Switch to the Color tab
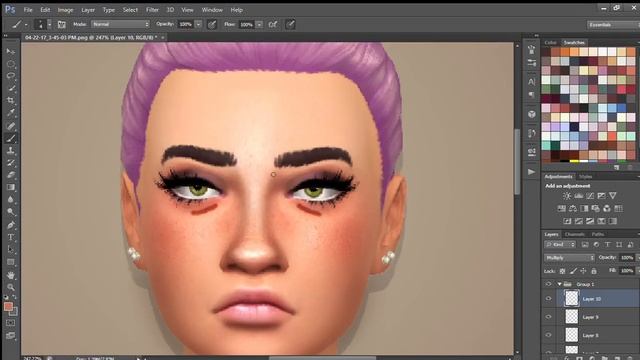The image size is (640, 360). pos(550,42)
